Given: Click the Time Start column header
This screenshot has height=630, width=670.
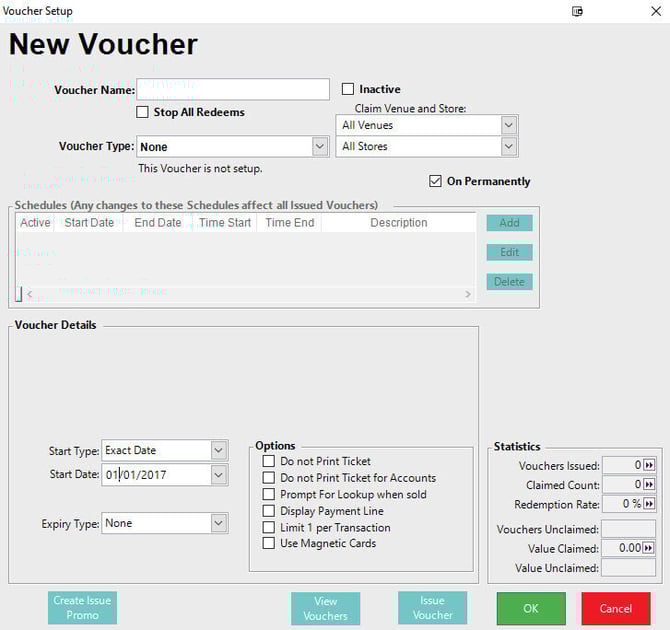Looking at the screenshot, I should click(225, 223).
